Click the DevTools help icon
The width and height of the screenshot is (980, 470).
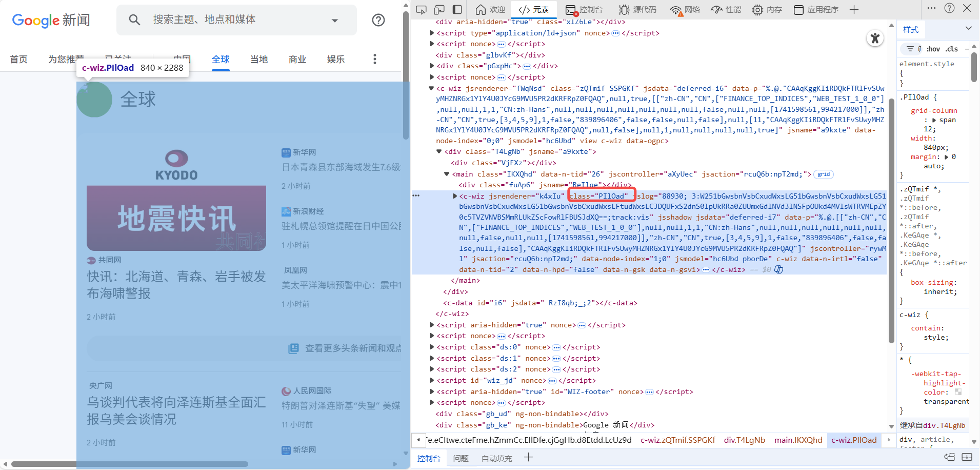coord(949,8)
